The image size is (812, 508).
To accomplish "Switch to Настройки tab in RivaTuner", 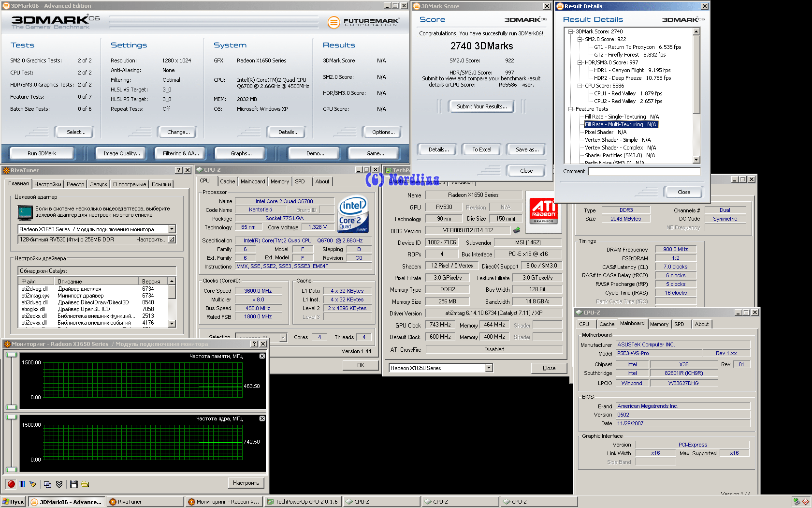I will (x=48, y=184).
